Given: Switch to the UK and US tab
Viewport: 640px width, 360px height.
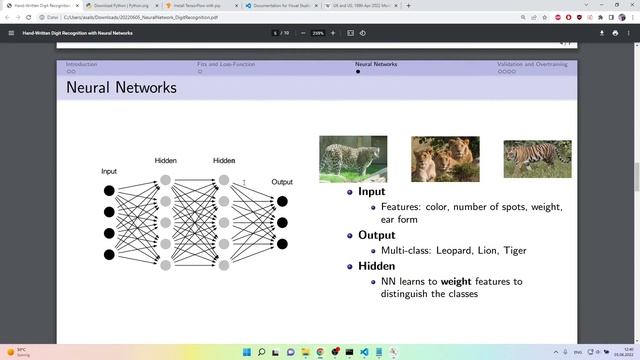Looking at the screenshot, I should coord(361,6).
